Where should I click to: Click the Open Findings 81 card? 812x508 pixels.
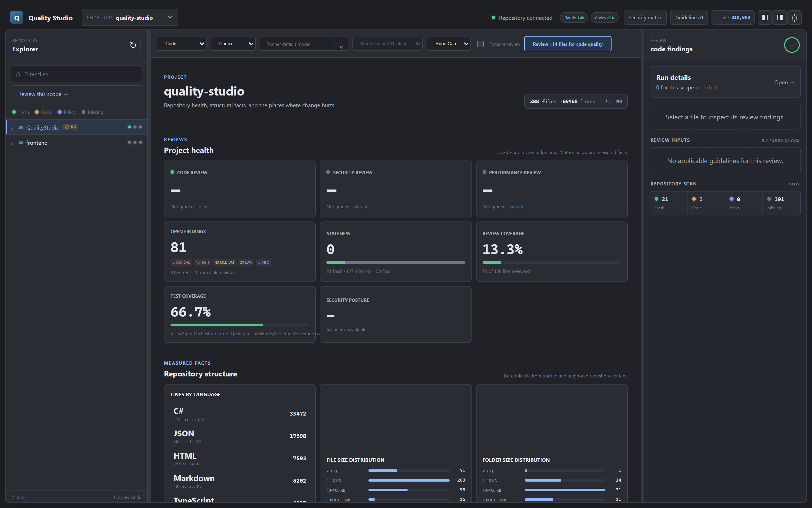240,252
